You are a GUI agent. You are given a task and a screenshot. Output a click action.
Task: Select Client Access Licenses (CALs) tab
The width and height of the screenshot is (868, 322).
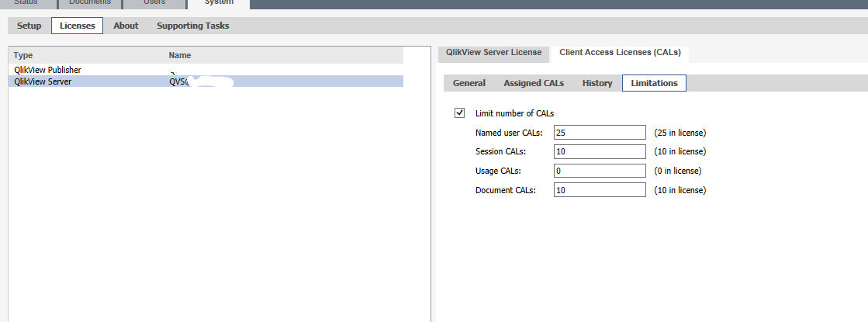[620, 53]
